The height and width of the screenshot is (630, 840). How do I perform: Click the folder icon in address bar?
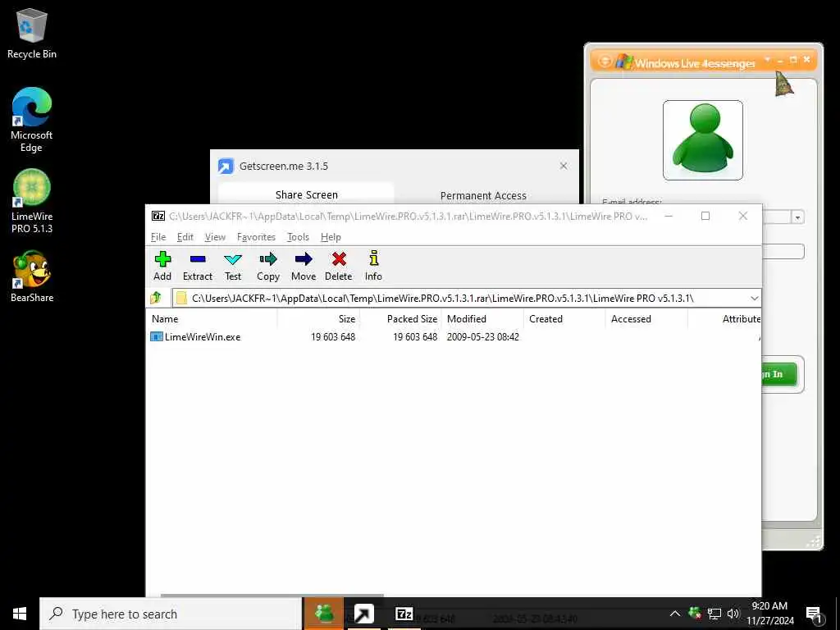point(181,298)
